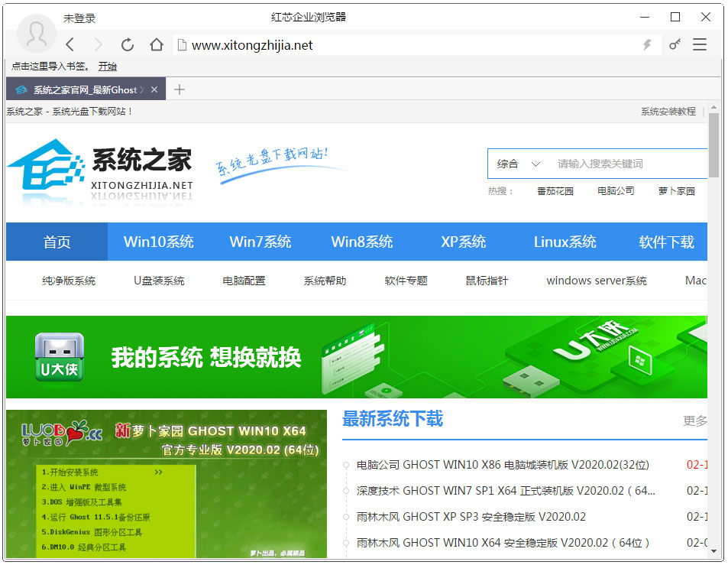This screenshot has width=728, height=565.
Task: Open the Linux系统 navigation tab
Action: pyautogui.click(x=565, y=242)
